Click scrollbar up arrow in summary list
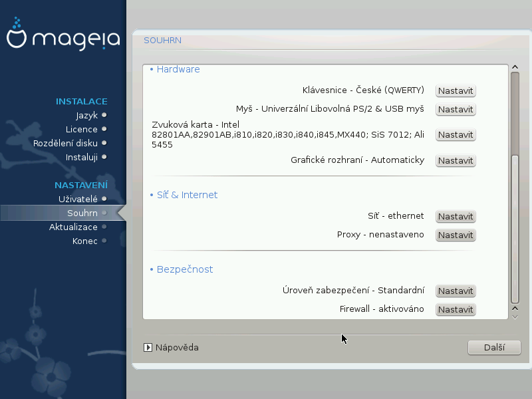The width and height of the screenshot is (532, 399). pyautogui.click(x=514, y=68)
